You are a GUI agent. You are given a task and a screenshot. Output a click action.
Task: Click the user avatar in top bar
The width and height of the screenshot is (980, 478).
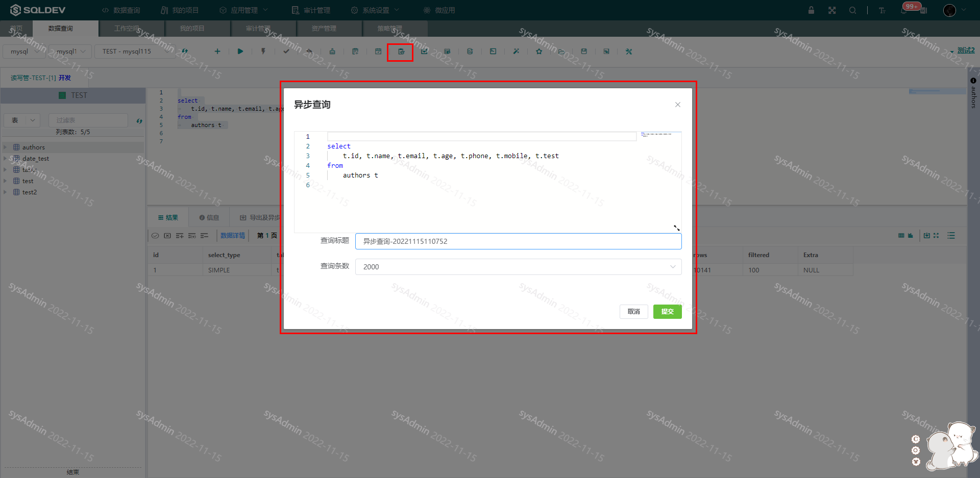pos(949,10)
